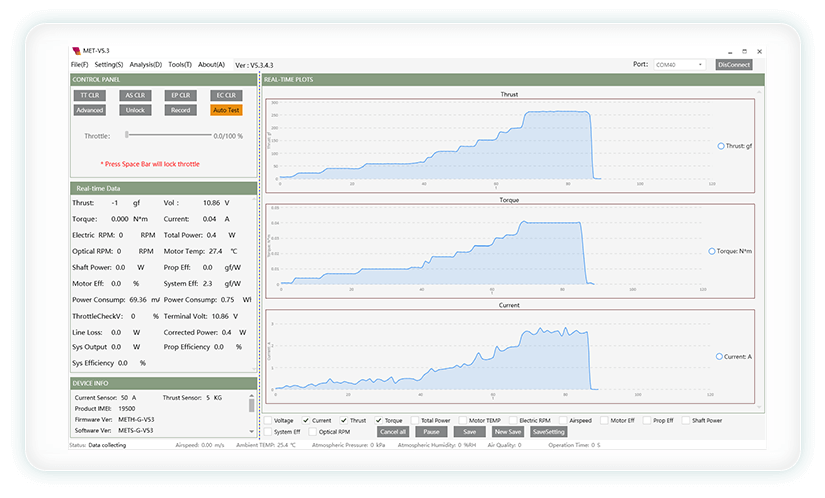This screenshot has height=498, width=825.
Task: Enable the Voltage plot checkbox
Action: 268,420
